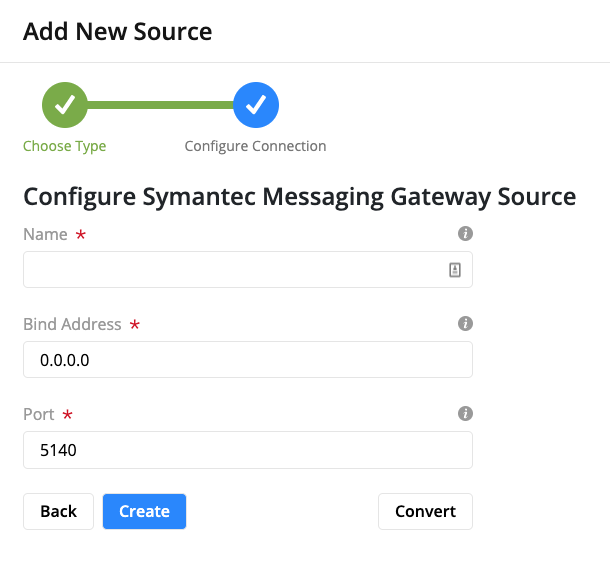Click the Bind Address label text

coord(72,324)
